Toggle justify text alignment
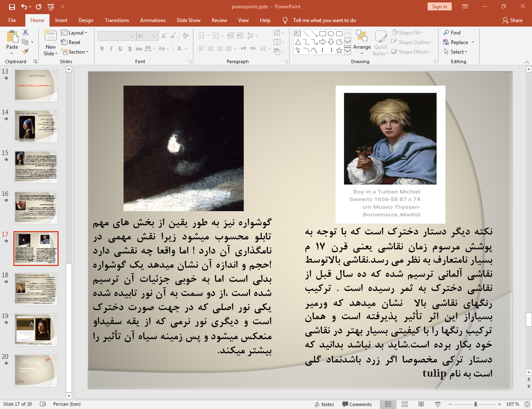This screenshot has height=409, width=532. click(229, 49)
